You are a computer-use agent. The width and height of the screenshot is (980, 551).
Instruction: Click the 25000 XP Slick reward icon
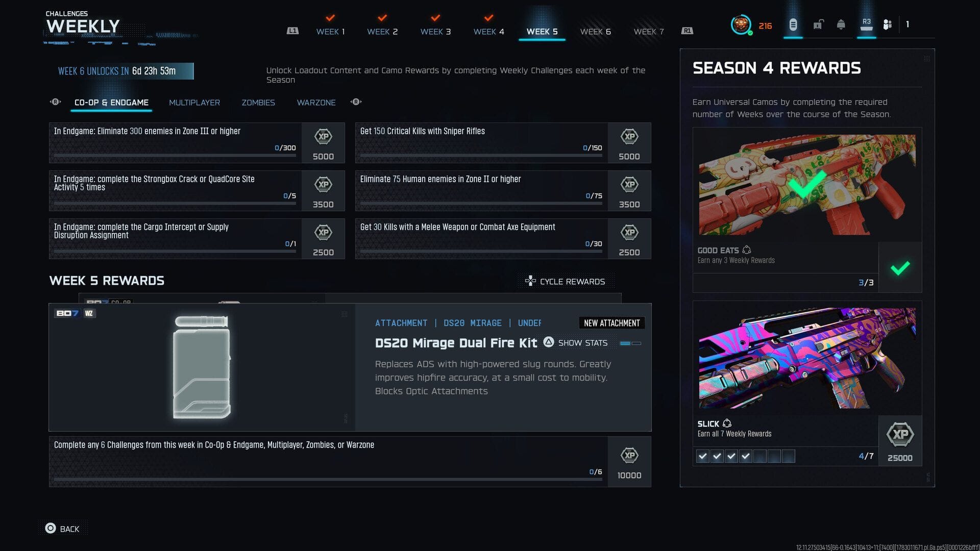pyautogui.click(x=900, y=435)
